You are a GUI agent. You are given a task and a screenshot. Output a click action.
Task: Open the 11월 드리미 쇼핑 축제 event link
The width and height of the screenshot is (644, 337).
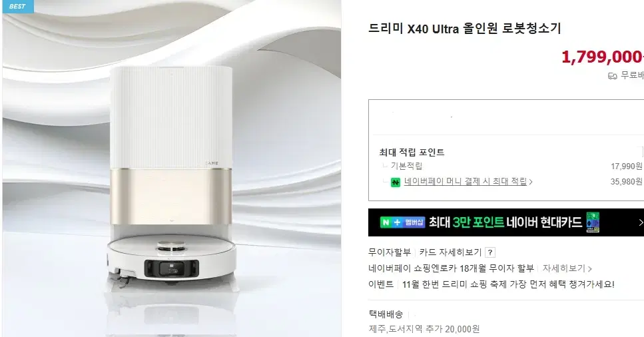click(x=508, y=284)
